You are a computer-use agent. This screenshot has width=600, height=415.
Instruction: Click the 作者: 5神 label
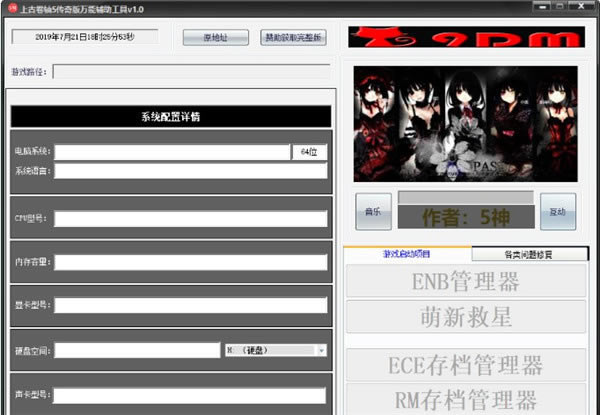[x=466, y=217]
